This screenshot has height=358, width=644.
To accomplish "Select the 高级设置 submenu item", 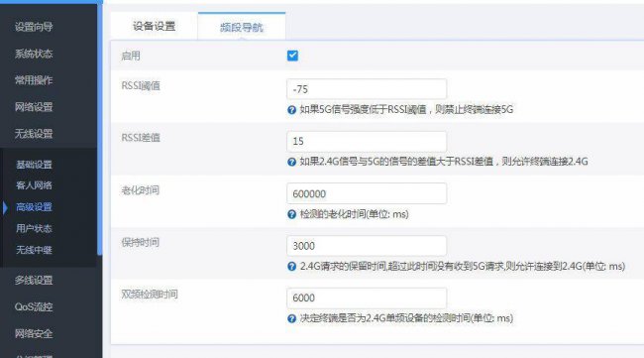I will coord(34,207).
